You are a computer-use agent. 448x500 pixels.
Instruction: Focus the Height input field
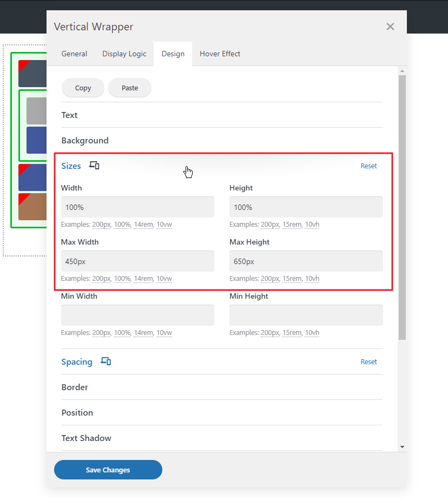tap(306, 207)
